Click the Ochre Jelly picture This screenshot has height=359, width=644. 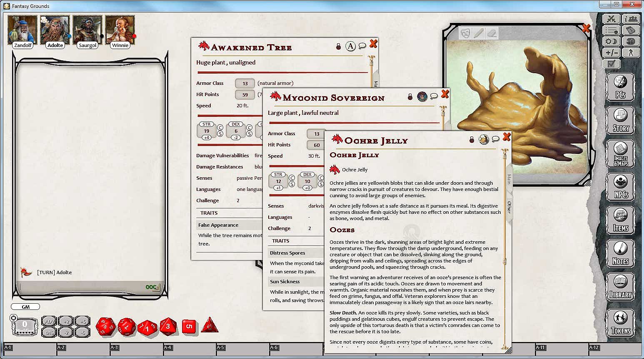pyautogui.click(x=518, y=106)
